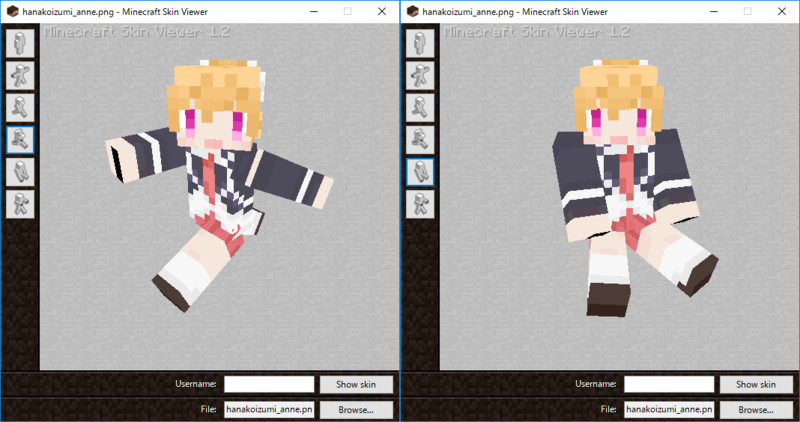This screenshot has width=800, height=422.
Task: Select the standing pose icon in right window
Action: (x=420, y=43)
